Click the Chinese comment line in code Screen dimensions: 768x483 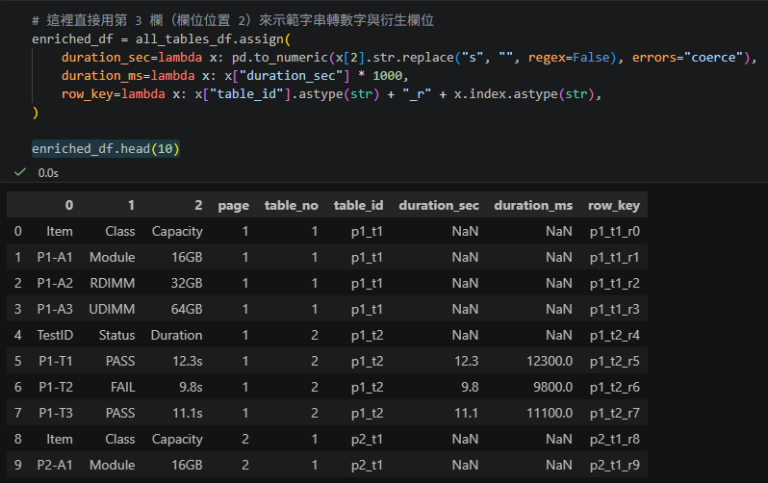(233, 20)
